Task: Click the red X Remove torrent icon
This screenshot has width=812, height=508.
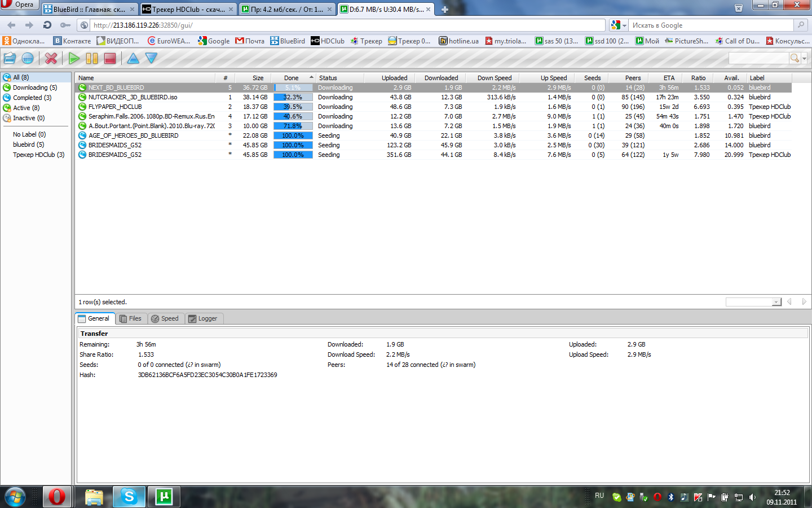Action: pyautogui.click(x=51, y=58)
